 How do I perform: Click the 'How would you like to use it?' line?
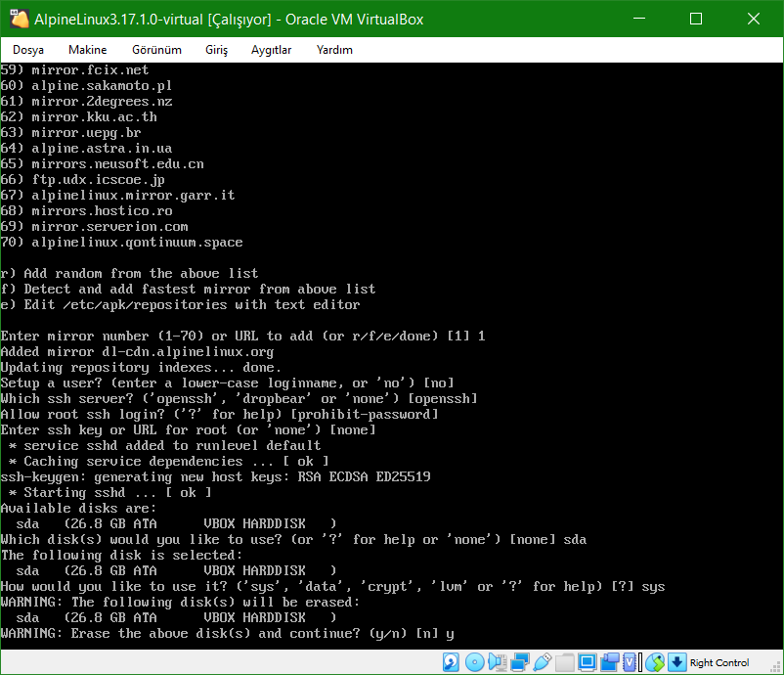332,586
